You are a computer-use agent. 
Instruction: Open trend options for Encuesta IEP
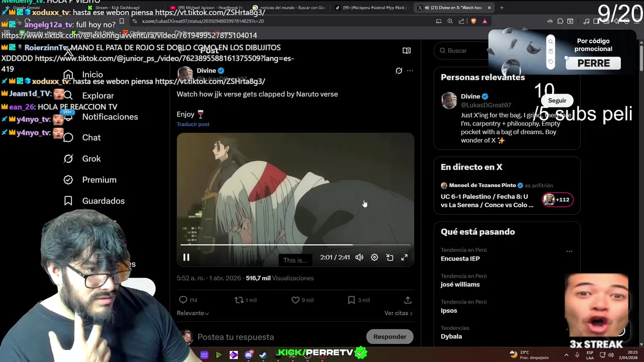pos(569,251)
